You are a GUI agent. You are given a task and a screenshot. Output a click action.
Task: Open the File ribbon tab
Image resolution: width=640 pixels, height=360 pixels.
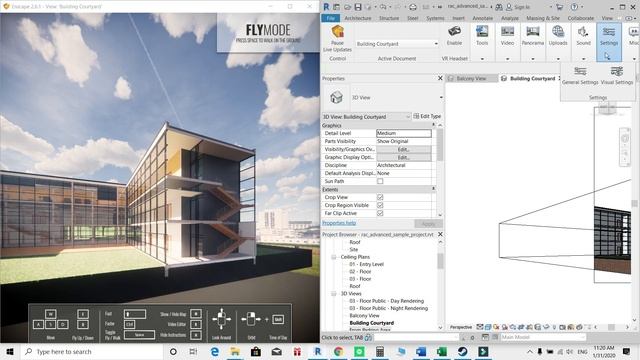pyautogui.click(x=331, y=18)
